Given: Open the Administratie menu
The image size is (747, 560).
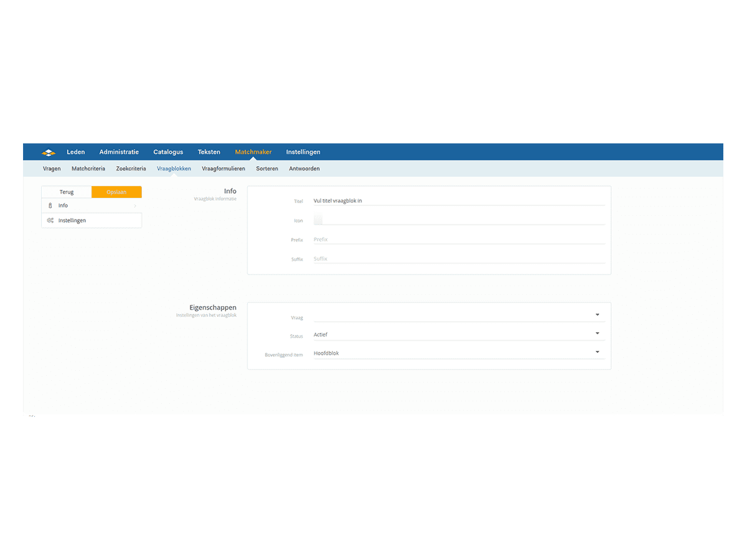Looking at the screenshot, I should pyautogui.click(x=119, y=152).
